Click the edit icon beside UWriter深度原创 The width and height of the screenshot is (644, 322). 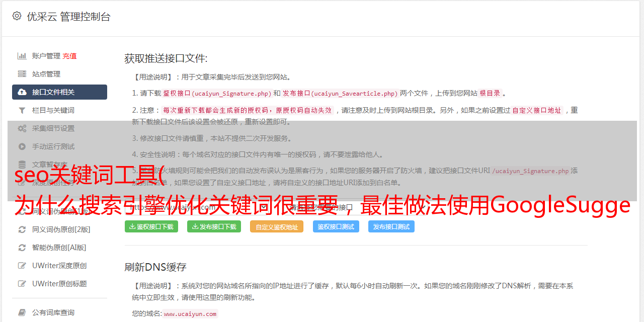(x=22, y=266)
